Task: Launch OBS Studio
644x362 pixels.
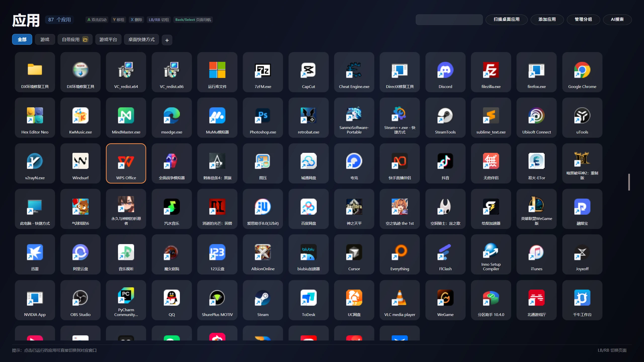Action: [x=80, y=300]
